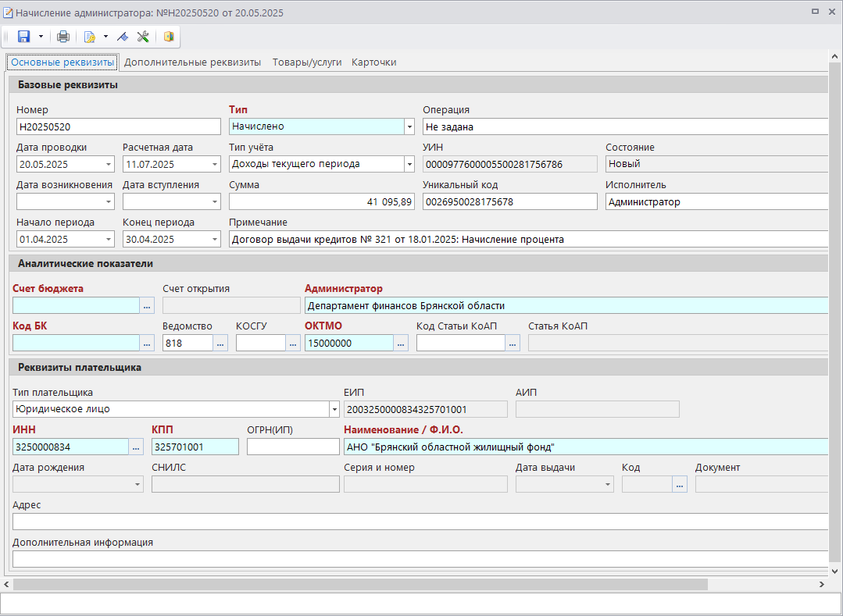
Task: Go to the Карточки tab
Action: click(373, 62)
